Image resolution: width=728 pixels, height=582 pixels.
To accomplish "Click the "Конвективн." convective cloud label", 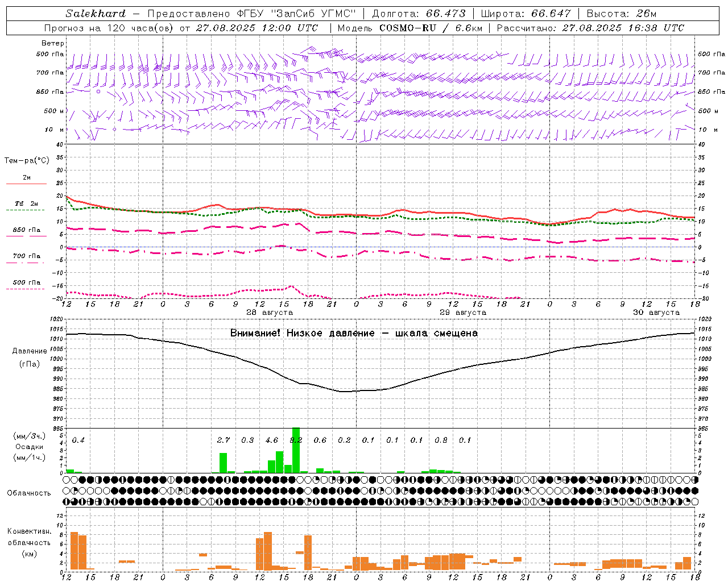I will 30,531.
